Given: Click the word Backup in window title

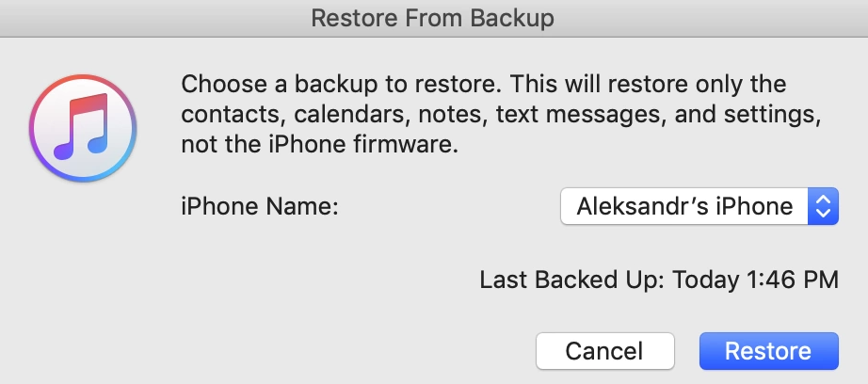Looking at the screenshot, I should tap(512, 18).
